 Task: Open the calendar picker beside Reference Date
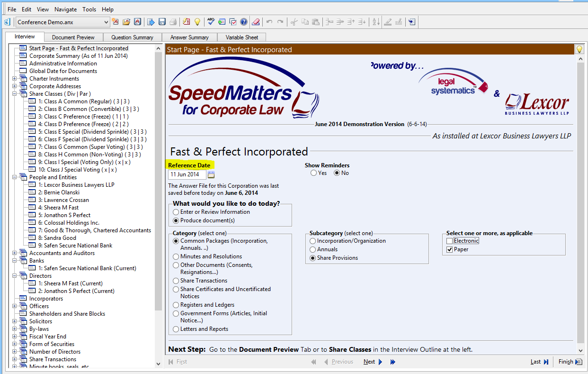211,174
